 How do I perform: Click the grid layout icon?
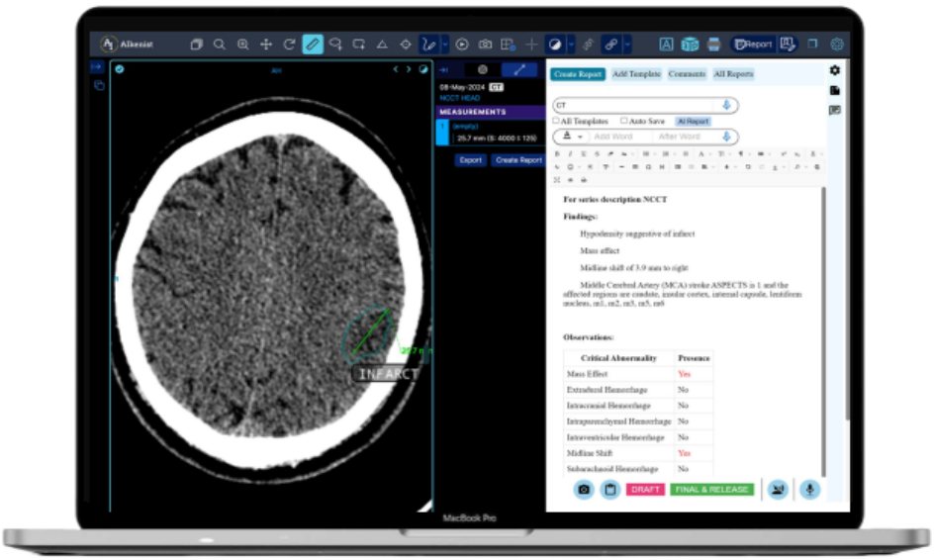(509, 45)
